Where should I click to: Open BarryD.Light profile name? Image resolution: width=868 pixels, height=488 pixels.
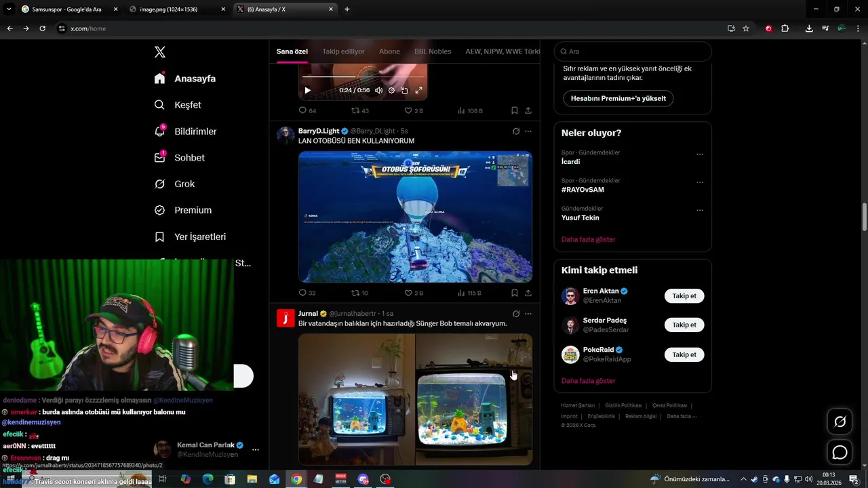pyautogui.click(x=319, y=131)
